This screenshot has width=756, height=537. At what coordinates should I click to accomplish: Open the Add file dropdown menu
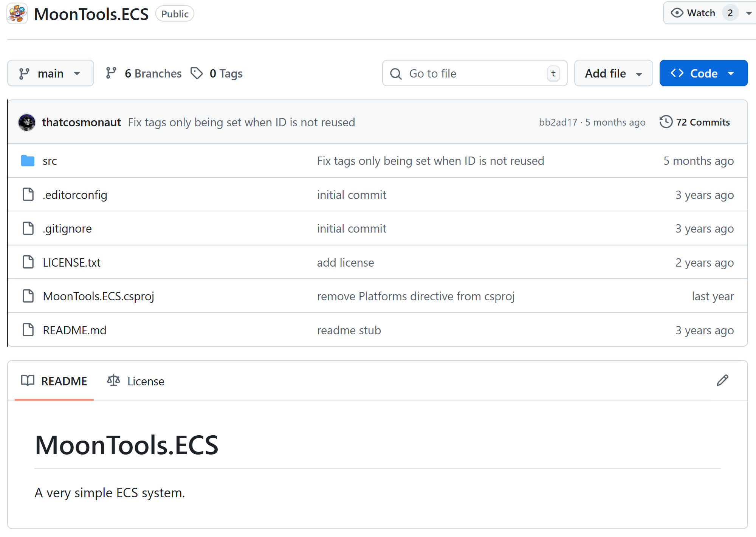coord(613,73)
